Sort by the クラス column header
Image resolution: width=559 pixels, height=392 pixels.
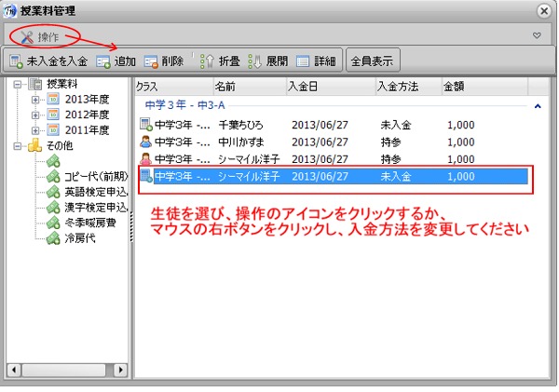(174, 87)
